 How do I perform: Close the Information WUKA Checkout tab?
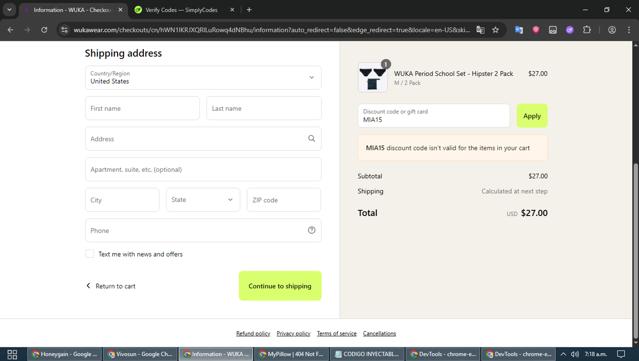120,10
